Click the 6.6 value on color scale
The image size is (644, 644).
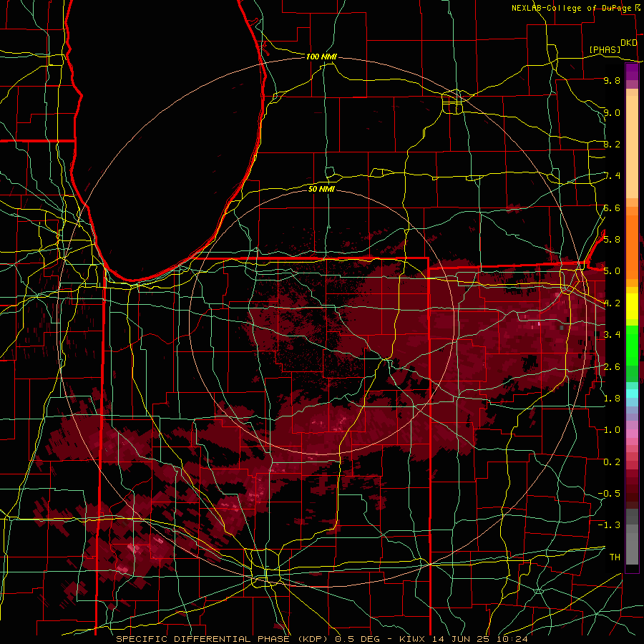pos(612,208)
